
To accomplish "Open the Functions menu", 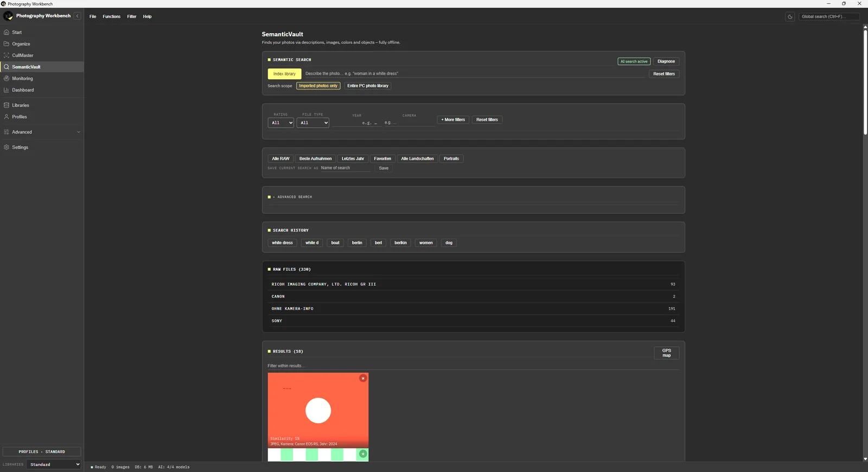I will (x=112, y=17).
